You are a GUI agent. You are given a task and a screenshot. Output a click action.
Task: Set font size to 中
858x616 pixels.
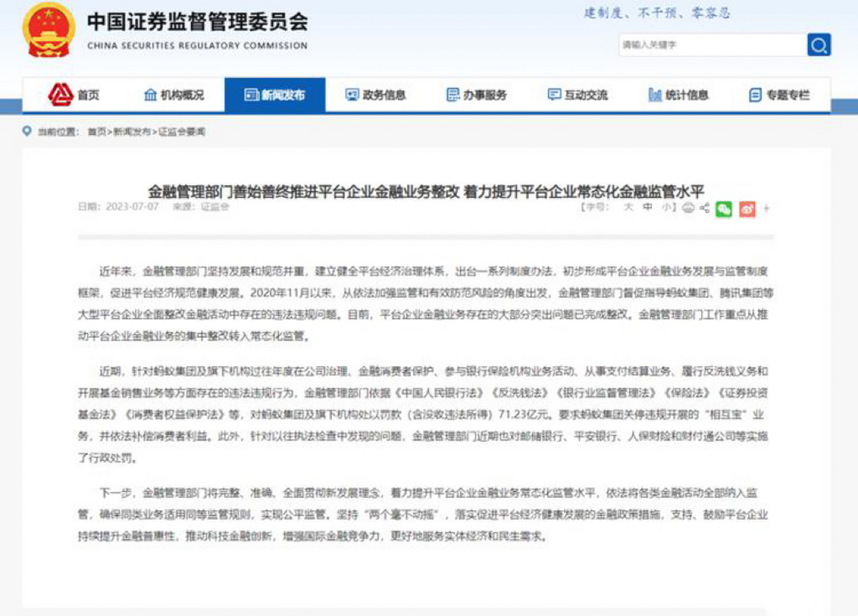coord(648,207)
